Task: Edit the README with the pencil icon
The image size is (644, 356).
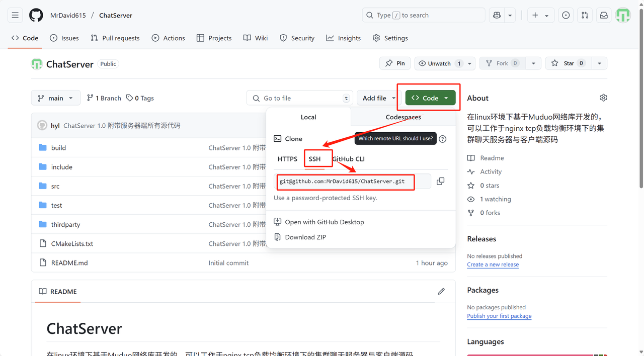Action: (441, 291)
